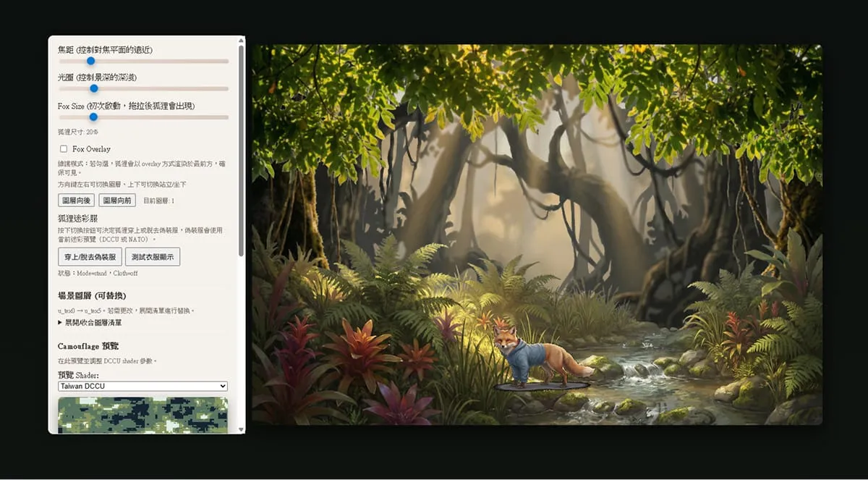Click the disclosure triangle beside 展開/收合圖層清單
This screenshot has width=868, height=480.
(60, 322)
